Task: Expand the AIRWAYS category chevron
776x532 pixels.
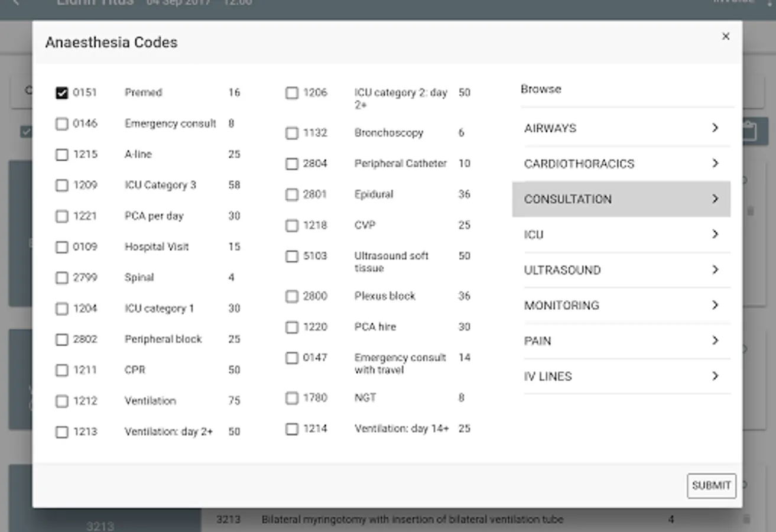Action: tap(715, 128)
